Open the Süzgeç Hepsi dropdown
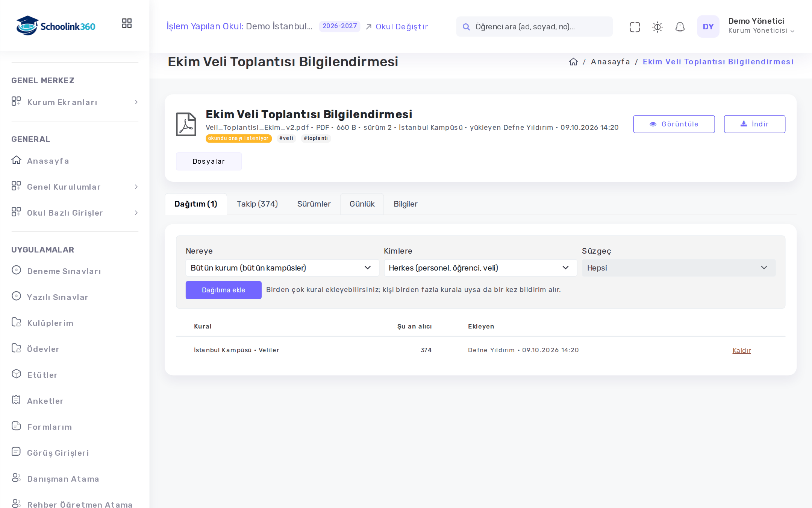The image size is (812, 508). tap(679, 268)
